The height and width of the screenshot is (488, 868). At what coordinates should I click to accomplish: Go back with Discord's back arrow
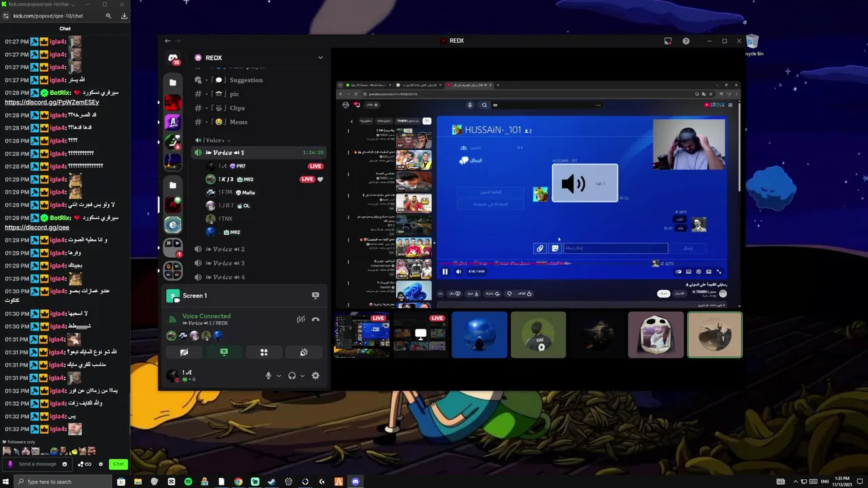pyautogui.click(x=168, y=41)
